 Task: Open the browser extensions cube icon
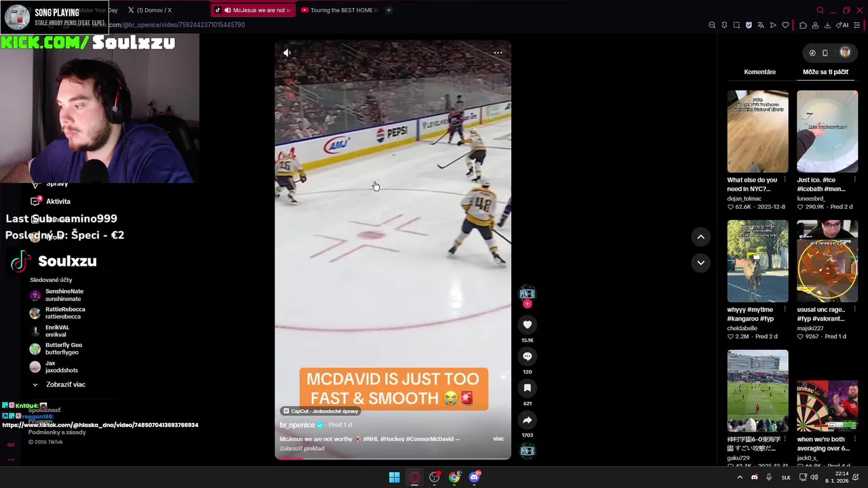click(x=803, y=25)
